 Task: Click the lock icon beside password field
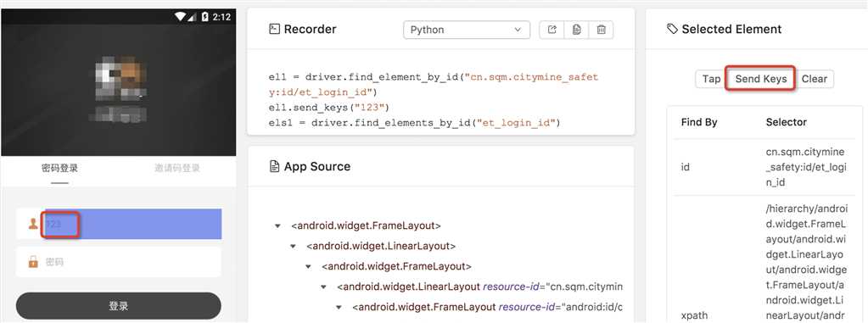pyautogui.click(x=33, y=262)
